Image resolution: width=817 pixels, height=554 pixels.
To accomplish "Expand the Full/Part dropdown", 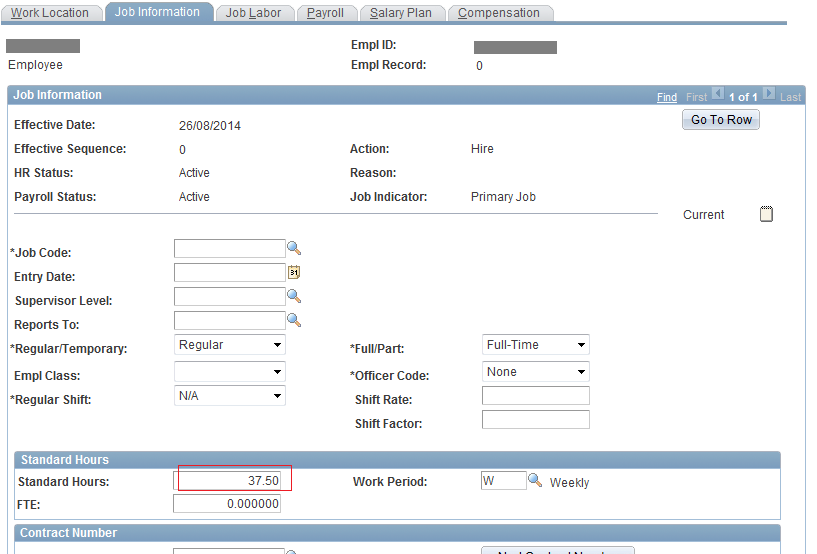I will coord(536,344).
